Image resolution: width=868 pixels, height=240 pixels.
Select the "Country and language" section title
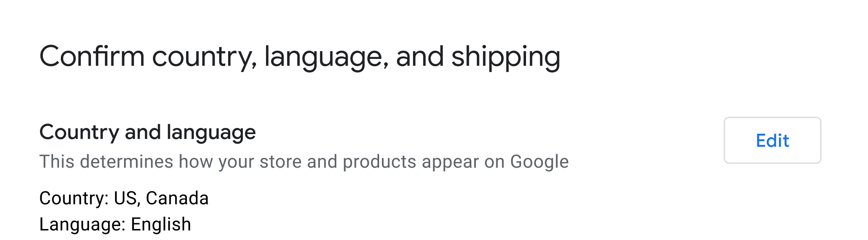click(147, 132)
